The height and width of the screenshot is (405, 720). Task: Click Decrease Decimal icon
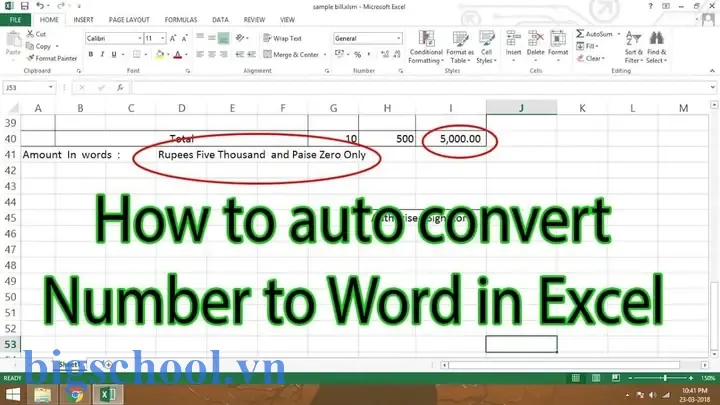tap(397, 55)
